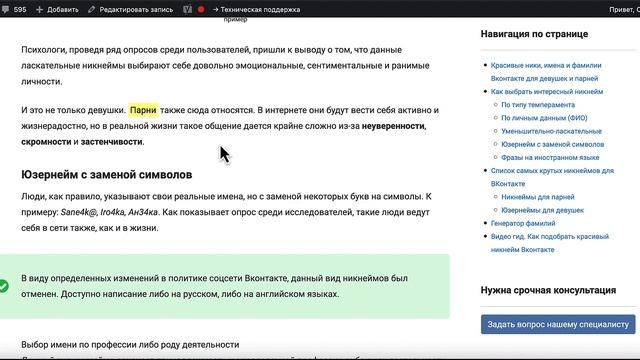This screenshot has height=360, width=640.
Task: Click the plus icon beside Добавить
Action: pyautogui.click(x=39, y=9)
